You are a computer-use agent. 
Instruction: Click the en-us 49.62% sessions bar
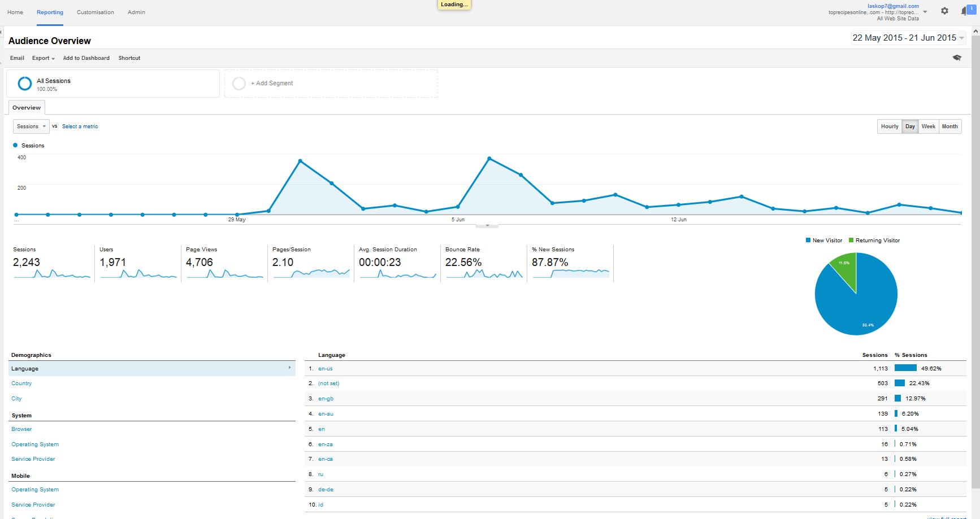905,368
